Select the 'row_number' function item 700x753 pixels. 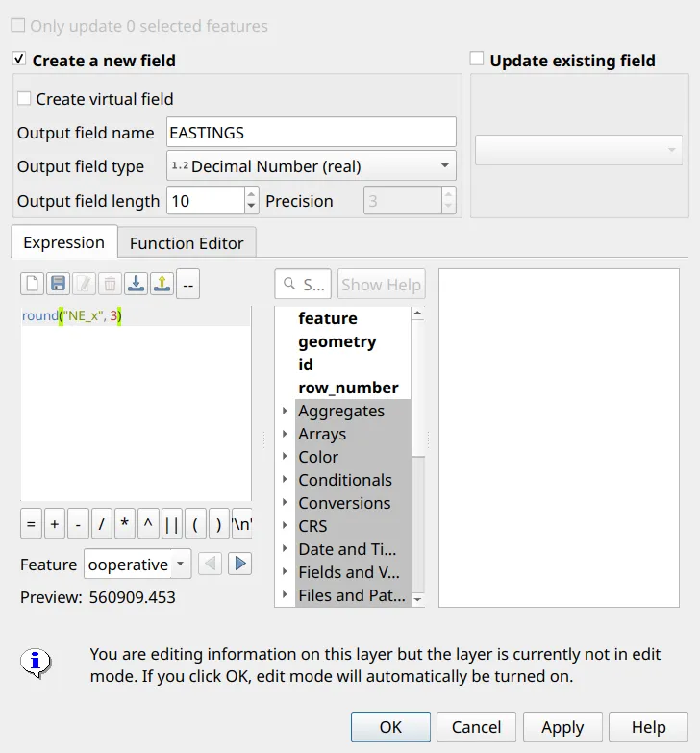(x=348, y=387)
